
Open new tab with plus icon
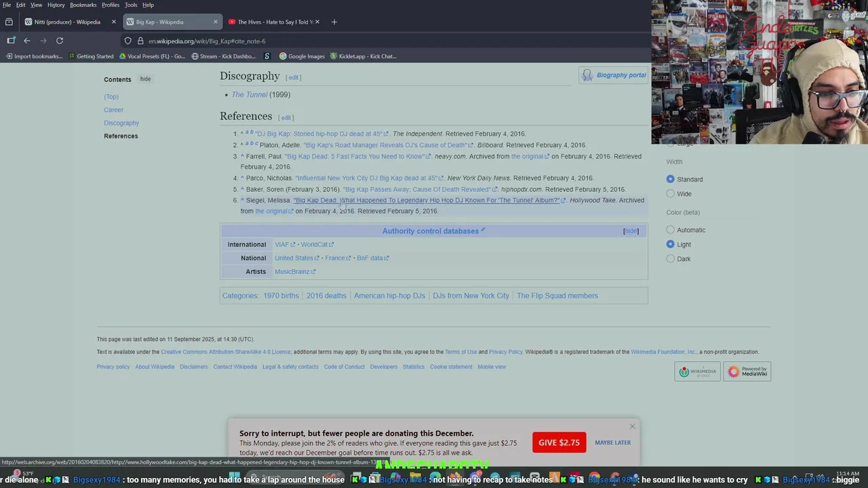[334, 22]
